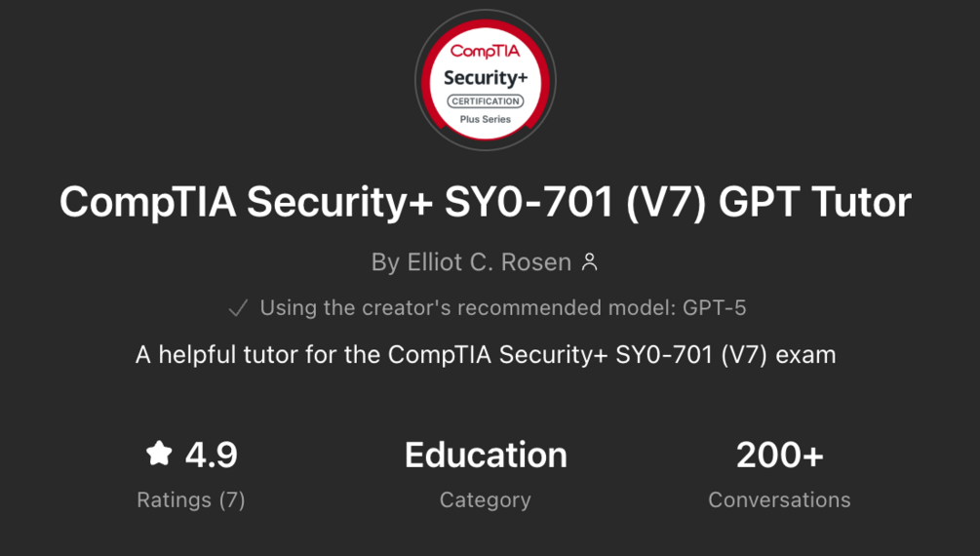Click the Conversations label
The height and width of the screenshot is (556, 980).
coord(779,500)
